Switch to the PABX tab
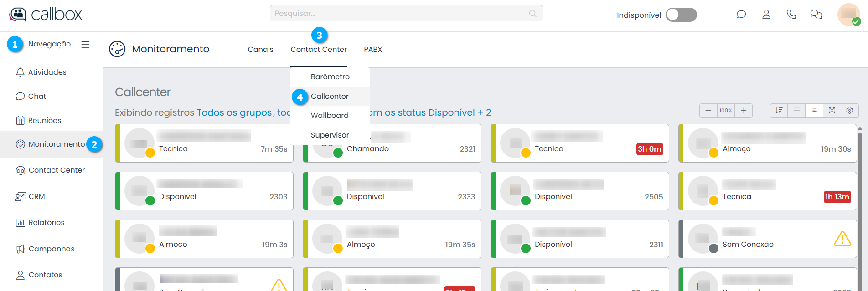 tap(372, 50)
